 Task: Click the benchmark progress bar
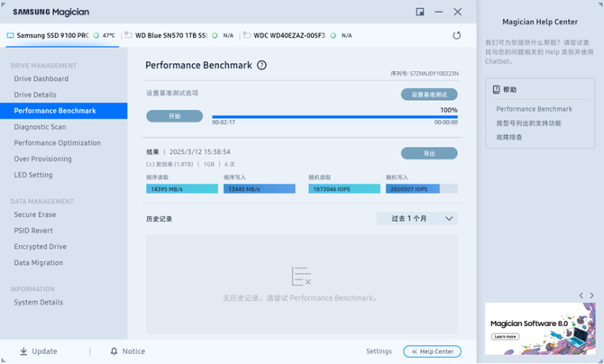tap(334, 117)
